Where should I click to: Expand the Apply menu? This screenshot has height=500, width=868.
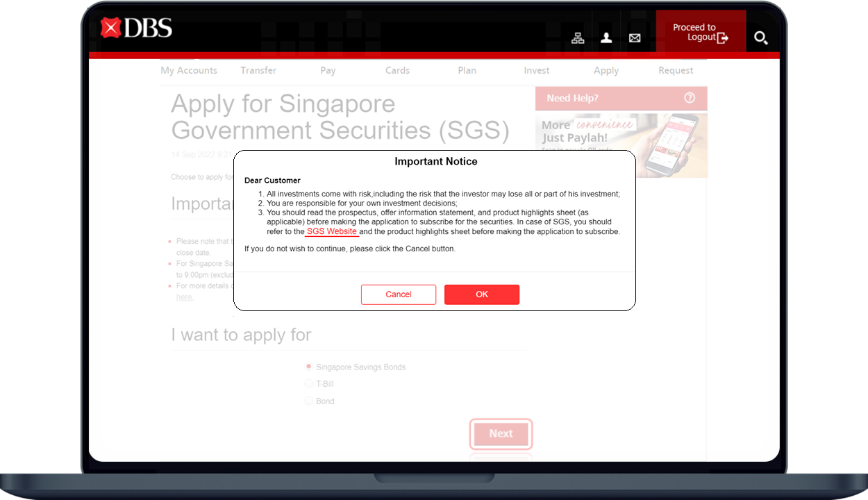(606, 70)
